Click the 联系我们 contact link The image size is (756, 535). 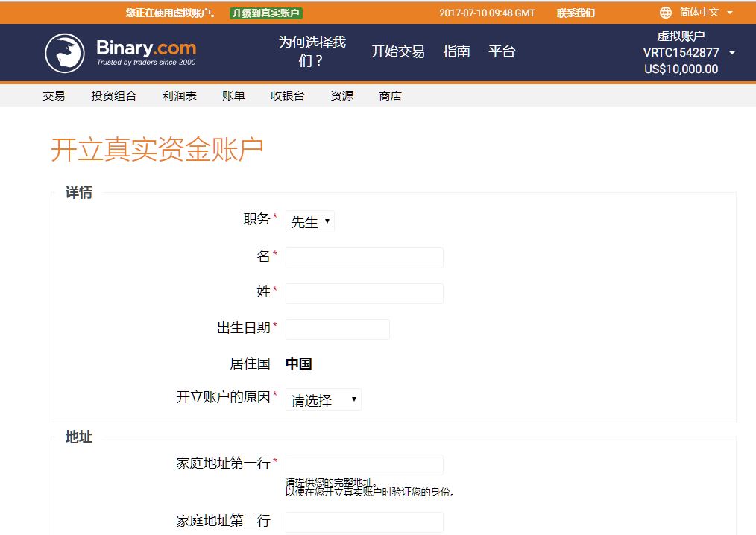pyautogui.click(x=576, y=13)
